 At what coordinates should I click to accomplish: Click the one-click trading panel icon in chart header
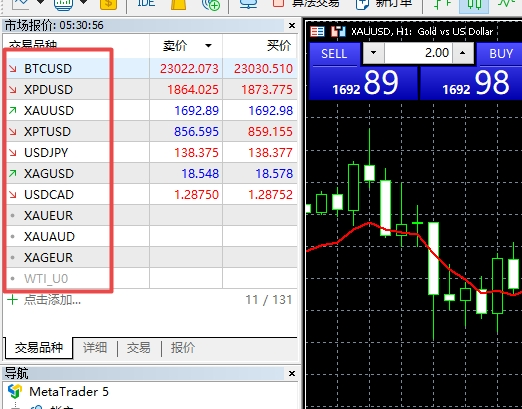(x=317, y=32)
